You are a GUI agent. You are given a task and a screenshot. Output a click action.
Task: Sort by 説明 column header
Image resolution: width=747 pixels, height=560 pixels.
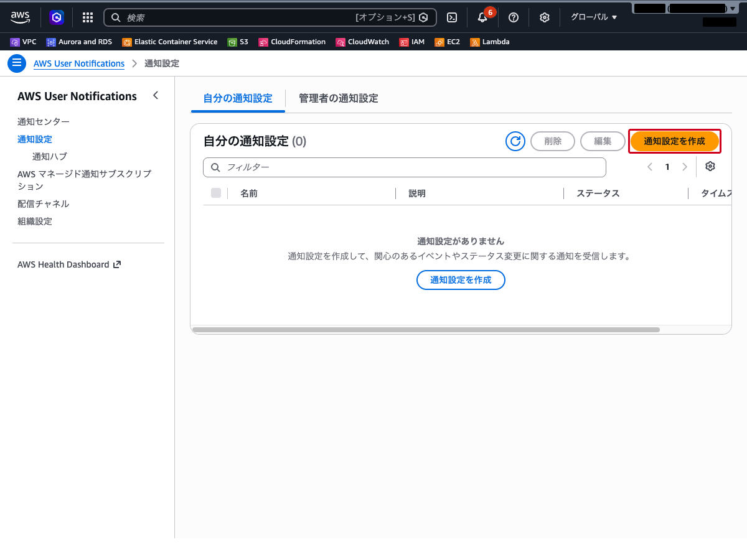pyautogui.click(x=417, y=194)
